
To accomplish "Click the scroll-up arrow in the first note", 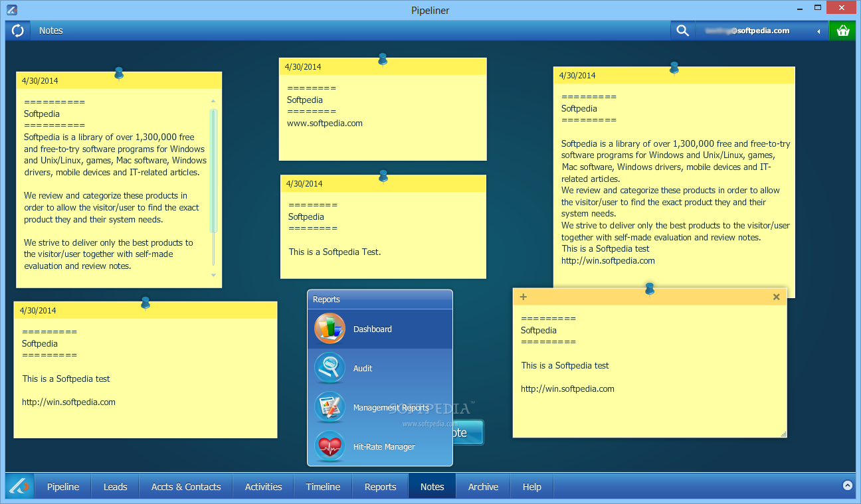I will coord(213,102).
